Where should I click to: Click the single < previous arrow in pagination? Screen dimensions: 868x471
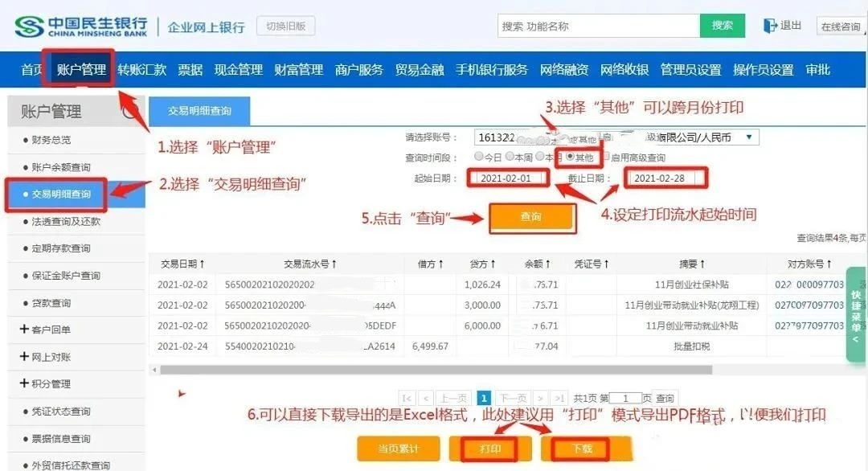click(426, 398)
